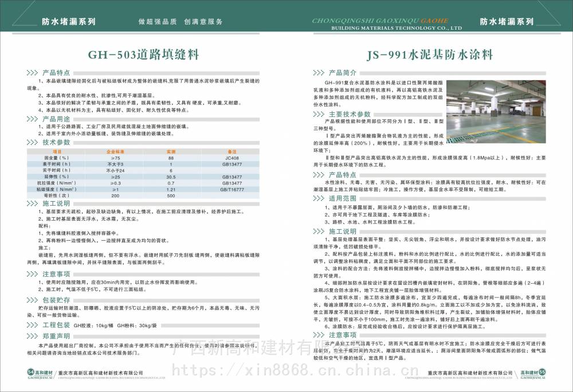The image size is (573, 392).
Task: Click the "弯折性 (次)" row label
Action: point(57,195)
